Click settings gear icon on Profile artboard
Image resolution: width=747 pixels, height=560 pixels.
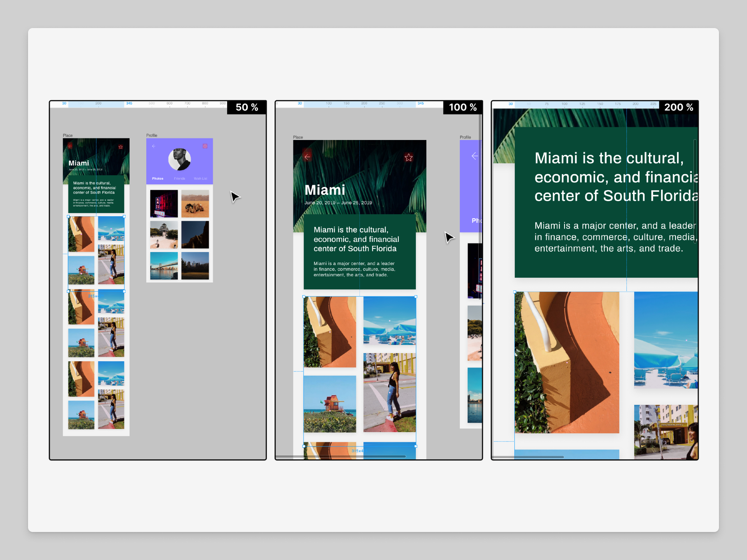pos(205,146)
